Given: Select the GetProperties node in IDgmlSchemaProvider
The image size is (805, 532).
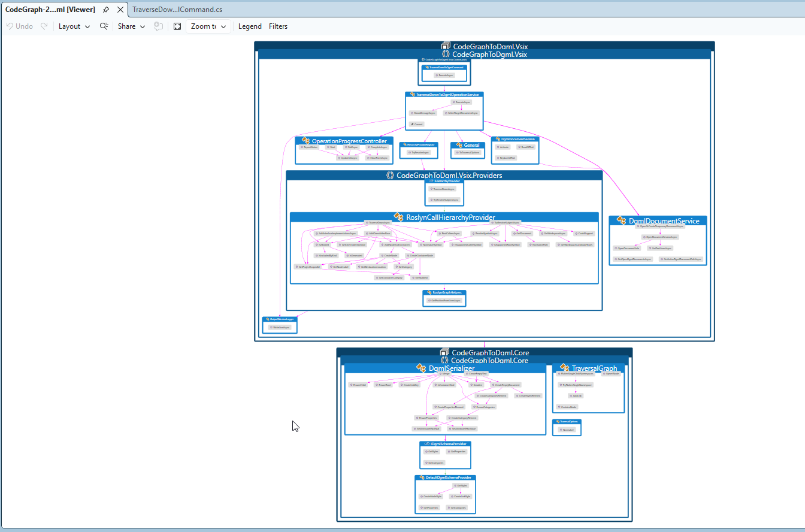Looking at the screenshot, I should pyautogui.click(x=456, y=452).
